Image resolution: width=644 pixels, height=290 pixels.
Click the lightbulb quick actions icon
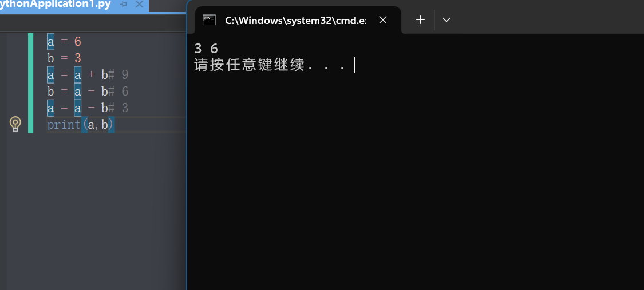pos(15,124)
